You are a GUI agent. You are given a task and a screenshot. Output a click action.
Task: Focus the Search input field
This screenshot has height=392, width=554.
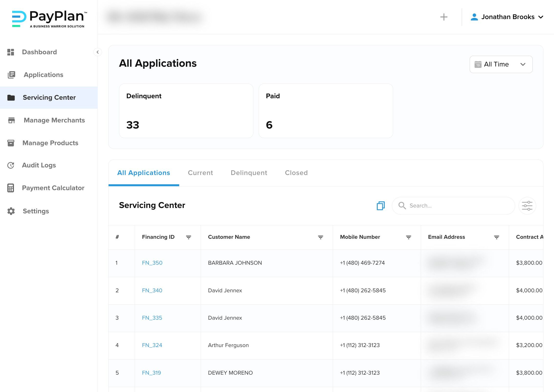453,206
